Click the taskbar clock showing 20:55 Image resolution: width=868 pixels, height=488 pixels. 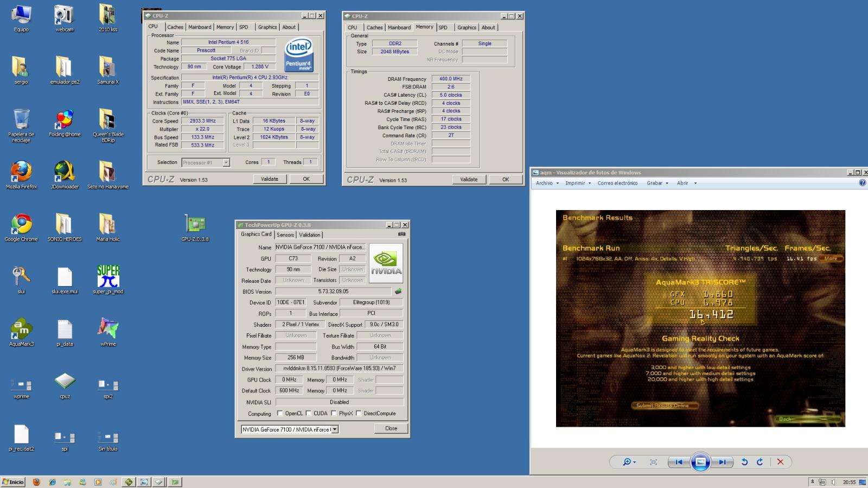(849, 482)
